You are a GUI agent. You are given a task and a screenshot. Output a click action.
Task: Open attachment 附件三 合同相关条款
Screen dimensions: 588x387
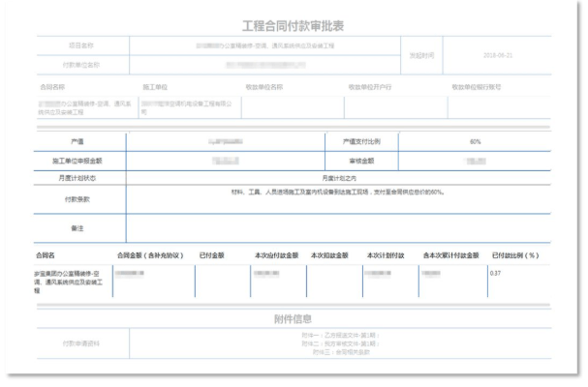[x=341, y=352]
